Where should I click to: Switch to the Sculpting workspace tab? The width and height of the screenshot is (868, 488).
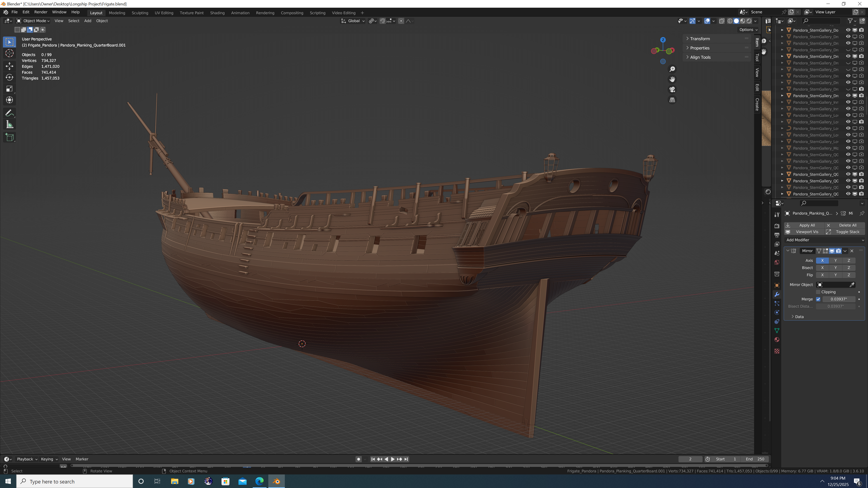click(140, 13)
